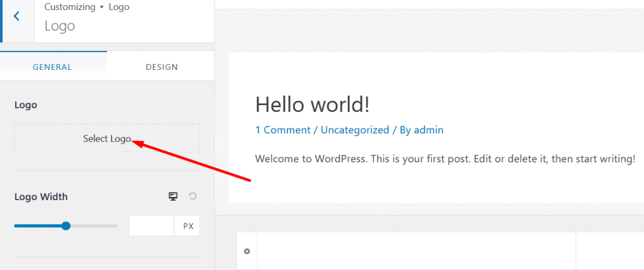Viewport: 644px width, 270px height.
Task: Focus the Logo Width value input field
Action: (152, 225)
